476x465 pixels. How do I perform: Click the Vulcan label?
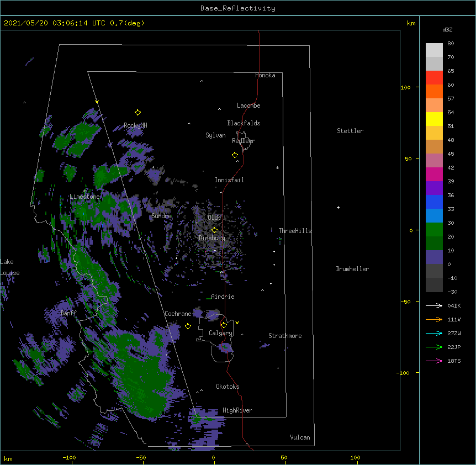(x=300, y=437)
